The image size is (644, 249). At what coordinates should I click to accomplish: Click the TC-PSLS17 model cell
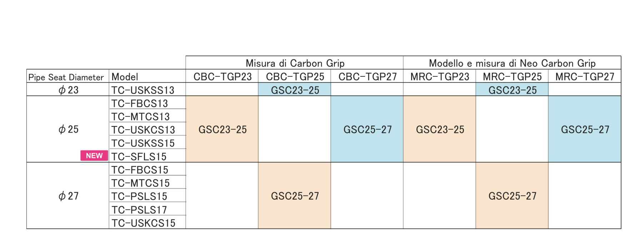click(x=139, y=210)
